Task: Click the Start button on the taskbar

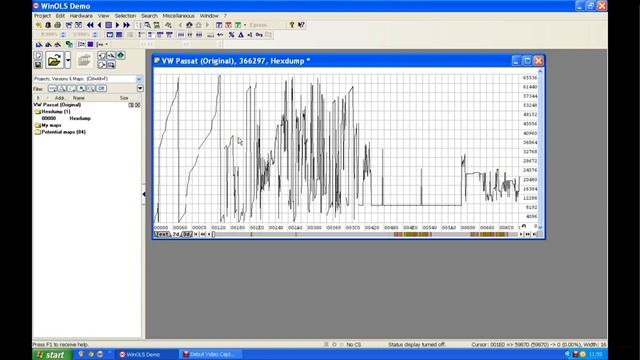Action: pos(53,354)
